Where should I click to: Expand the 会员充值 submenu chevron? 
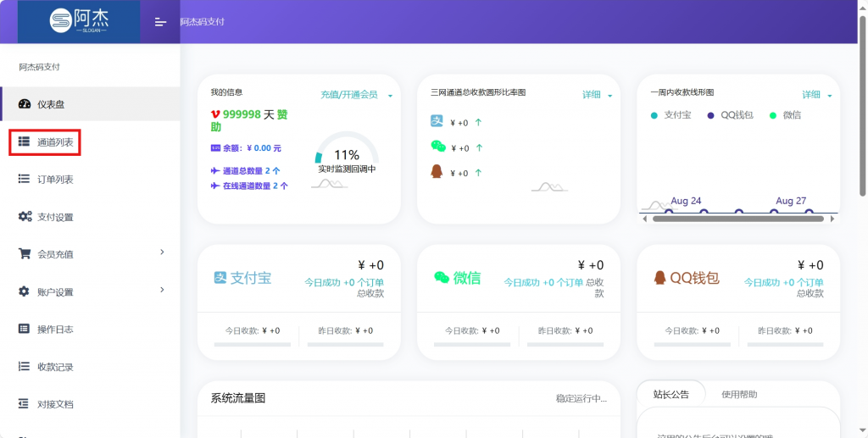pyautogui.click(x=162, y=252)
